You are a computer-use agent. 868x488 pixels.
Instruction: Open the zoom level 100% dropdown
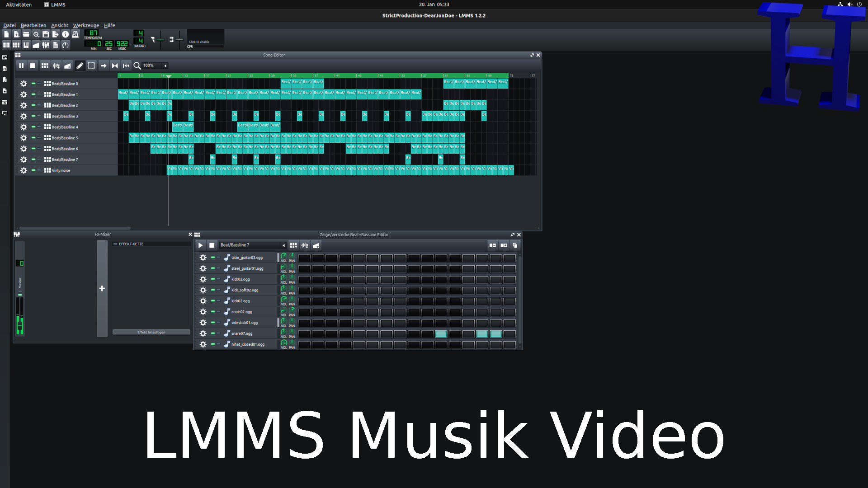pyautogui.click(x=155, y=66)
